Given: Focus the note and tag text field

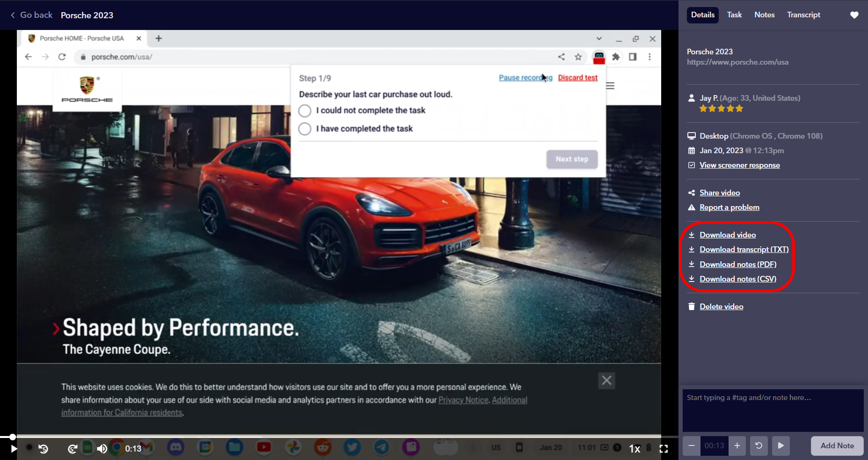Looking at the screenshot, I should pyautogui.click(x=773, y=410).
